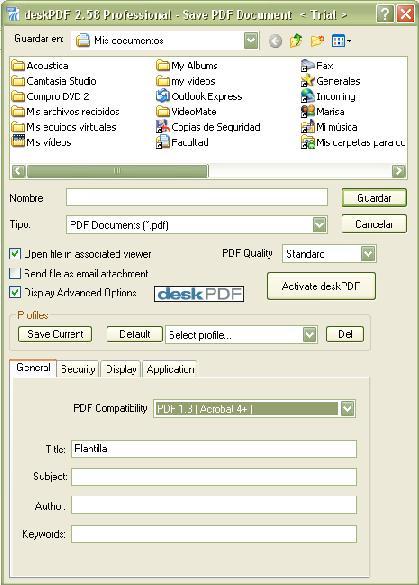Switch to the Application tab
Screen dimensions: 419x585
point(170,369)
